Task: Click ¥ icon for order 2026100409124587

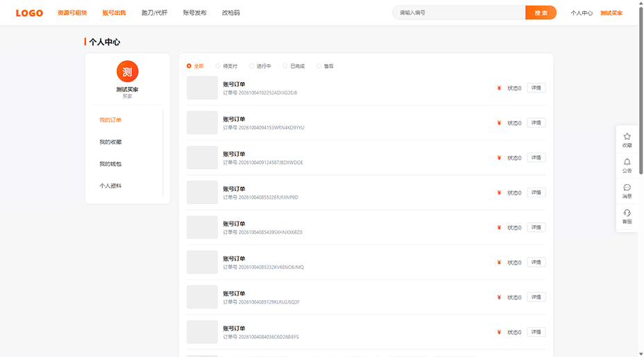Action: pyautogui.click(x=499, y=158)
